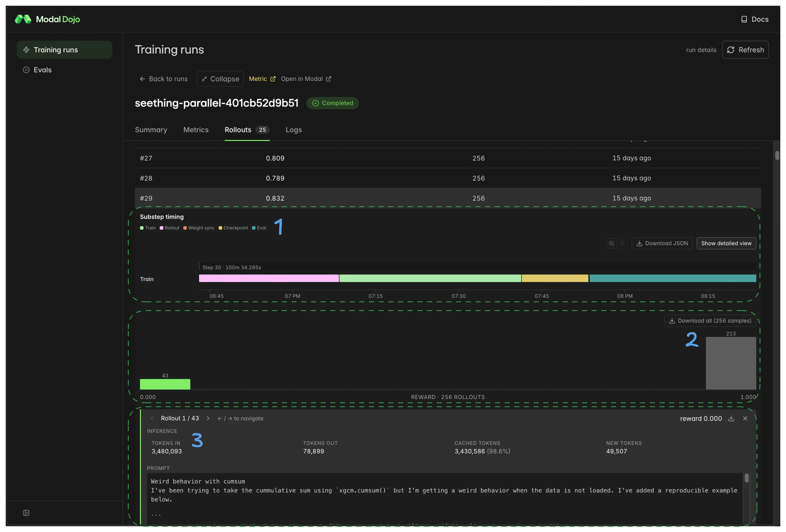The width and height of the screenshot is (786, 532).
Task: Click the yellow Checkpoint timeline segment
Action: click(x=555, y=278)
